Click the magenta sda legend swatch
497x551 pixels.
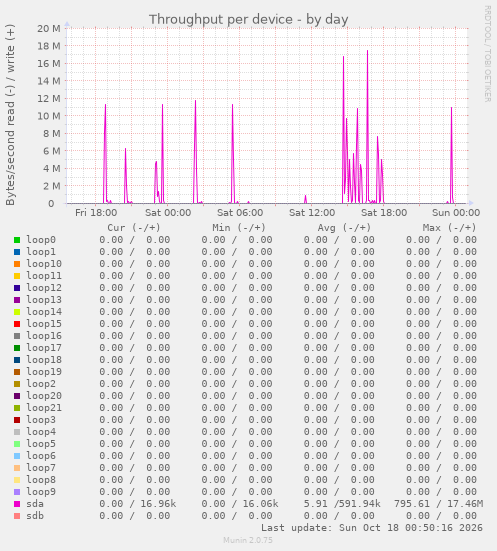point(17,504)
